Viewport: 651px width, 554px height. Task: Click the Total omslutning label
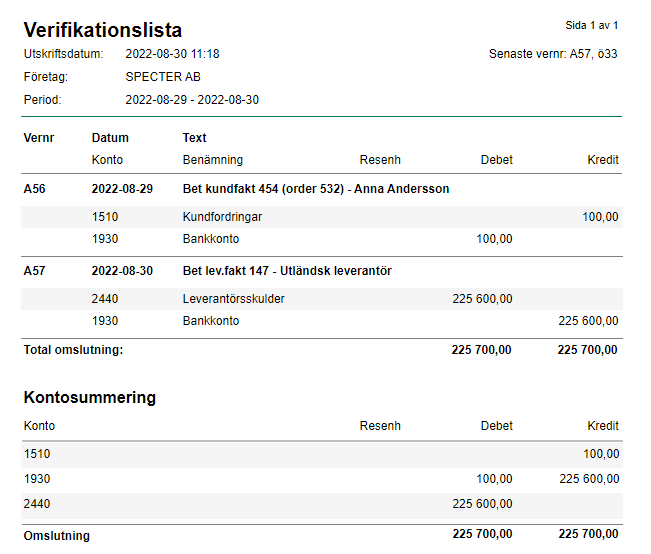pos(73,350)
